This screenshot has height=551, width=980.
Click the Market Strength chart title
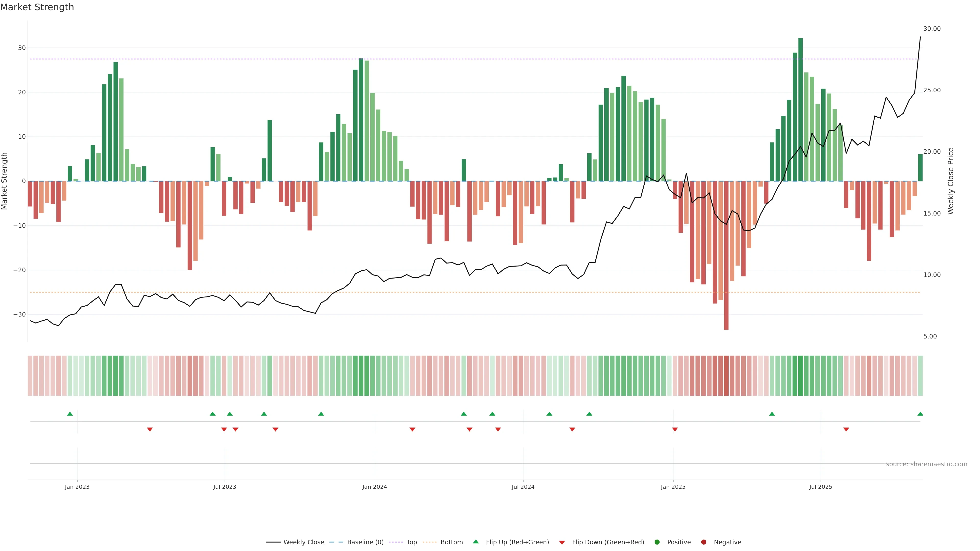[x=37, y=7]
